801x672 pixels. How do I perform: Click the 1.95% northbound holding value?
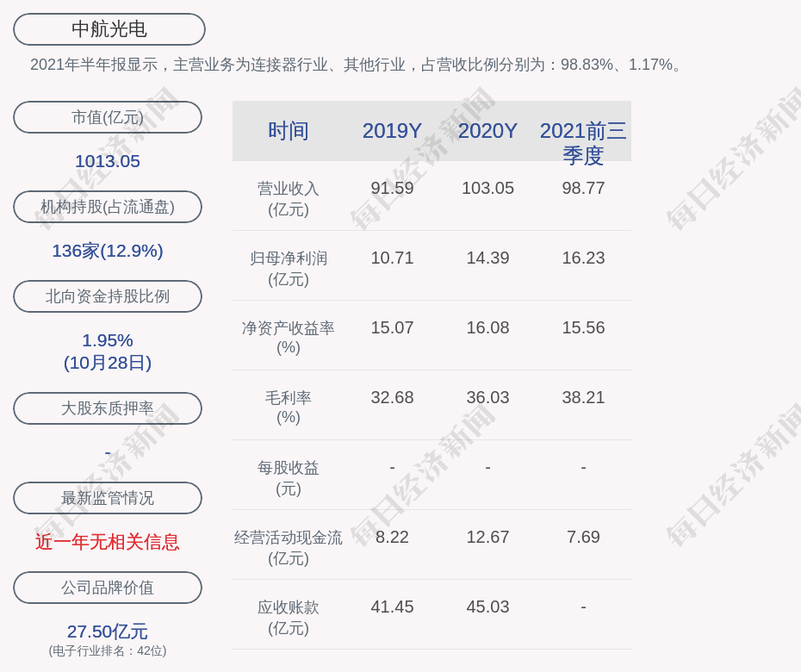pos(108,340)
